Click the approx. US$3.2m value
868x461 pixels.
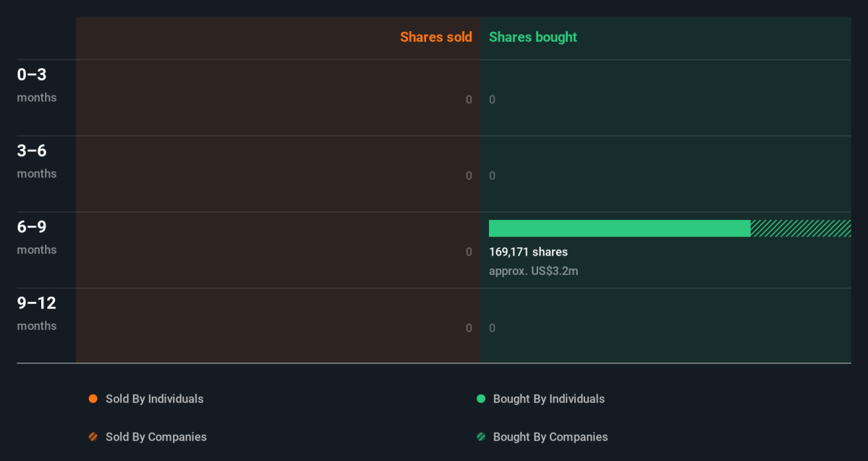click(534, 271)
